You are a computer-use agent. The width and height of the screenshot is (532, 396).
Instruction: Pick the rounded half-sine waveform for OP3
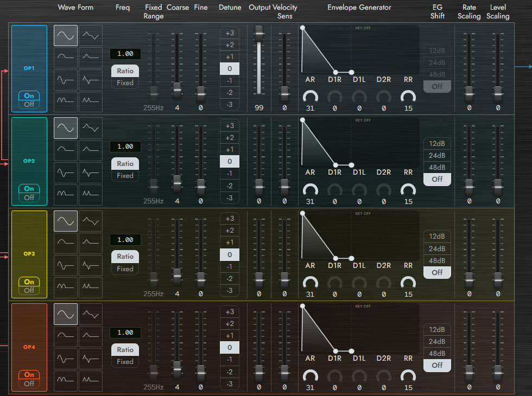pyautogui.click(x=66, y=243)
